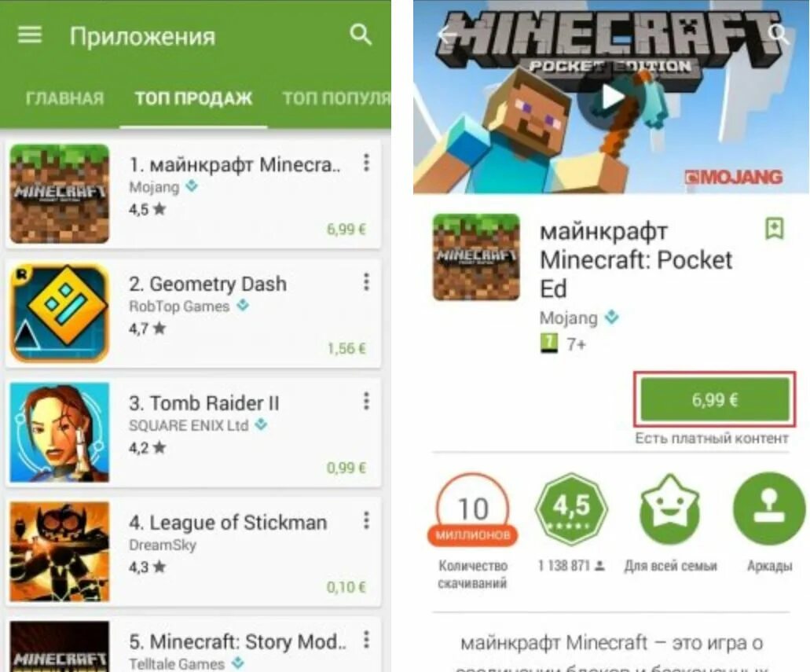Tap the back arrow on Minecraft page

(447, 35)
